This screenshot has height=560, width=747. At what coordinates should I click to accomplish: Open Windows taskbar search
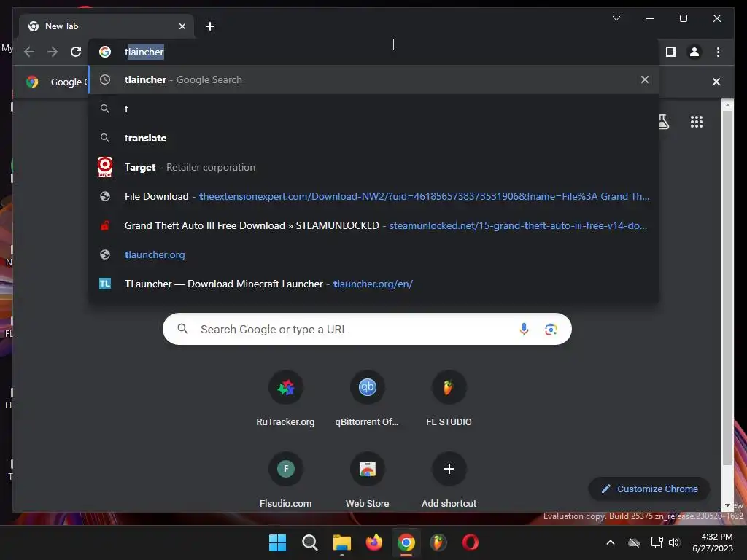point(309,542)
